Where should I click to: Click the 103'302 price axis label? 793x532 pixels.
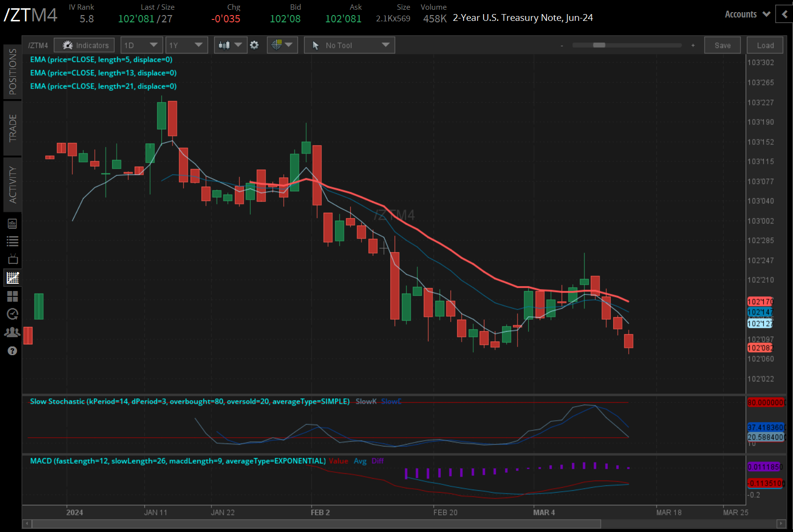(760, 63)
